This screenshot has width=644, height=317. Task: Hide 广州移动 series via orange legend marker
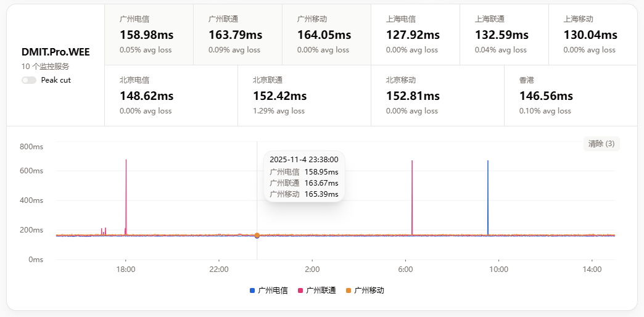coord(349,290)
